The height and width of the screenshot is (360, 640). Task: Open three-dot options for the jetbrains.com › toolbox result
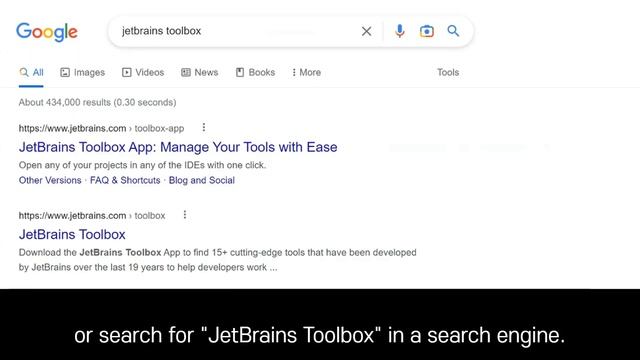[x=185, y=215]
